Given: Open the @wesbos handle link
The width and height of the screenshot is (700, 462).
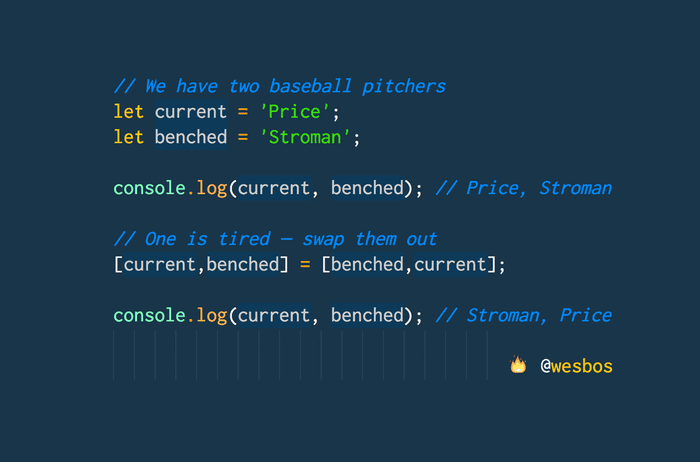Looking at the screenshot, I should pyautogui.click(x=576, y=366).
